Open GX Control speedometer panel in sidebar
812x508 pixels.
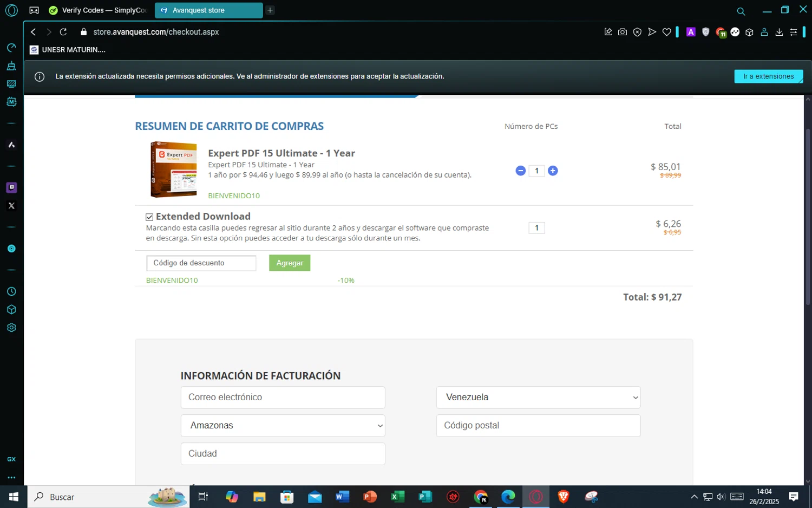coord(11,48)
